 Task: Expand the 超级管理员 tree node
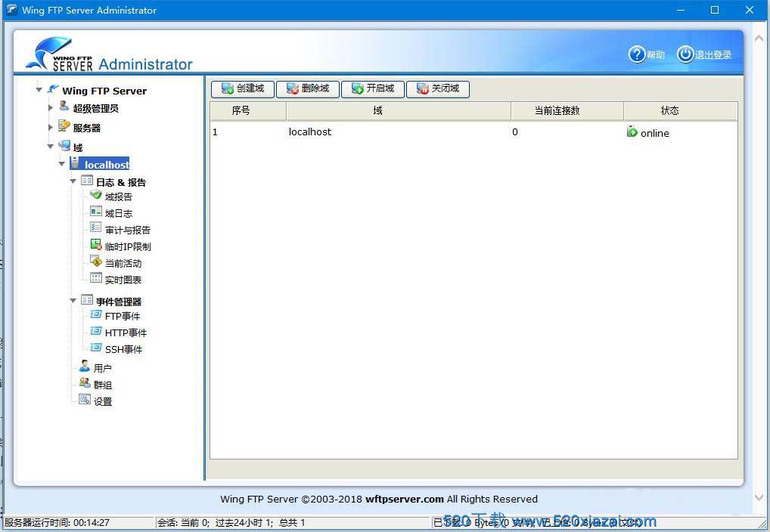(51, 108)
